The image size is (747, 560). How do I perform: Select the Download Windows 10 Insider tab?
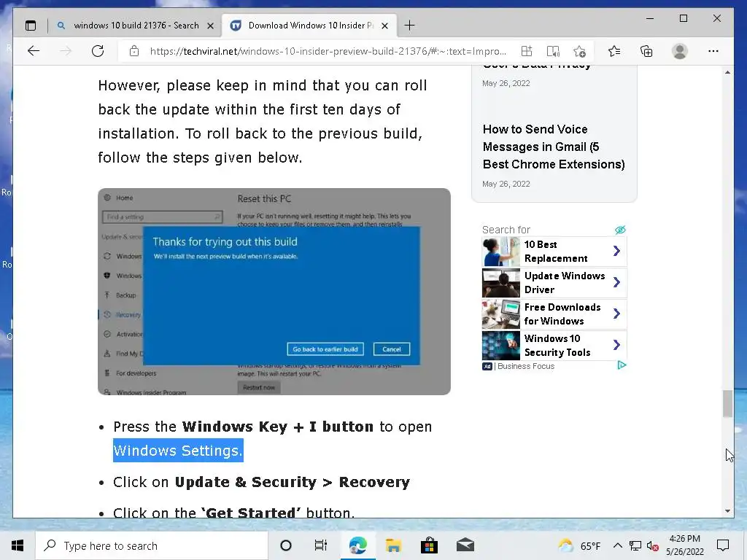coord(309,26)
